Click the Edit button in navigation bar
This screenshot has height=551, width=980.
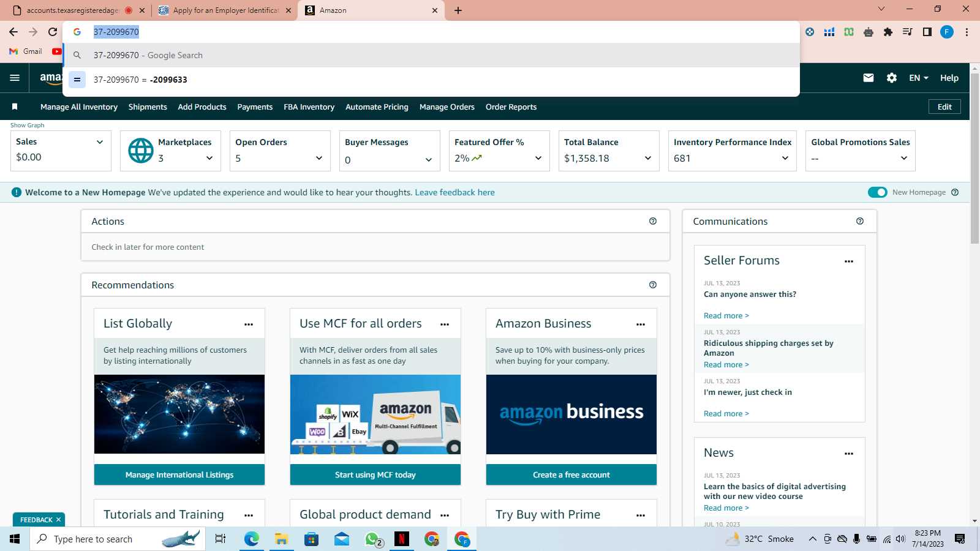pyautogui.click(x=944, y=107)
